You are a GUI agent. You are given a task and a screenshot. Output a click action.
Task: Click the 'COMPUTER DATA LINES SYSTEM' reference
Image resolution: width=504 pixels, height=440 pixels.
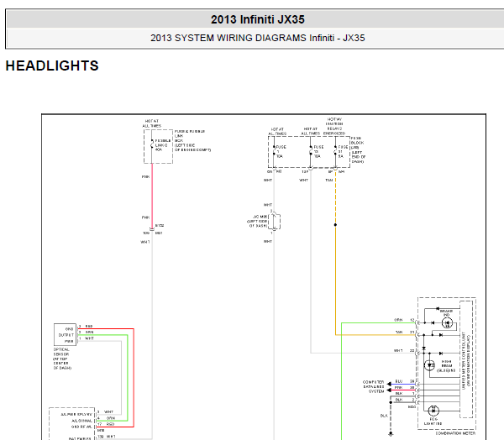pyautogui.click(x=373, y=386)
